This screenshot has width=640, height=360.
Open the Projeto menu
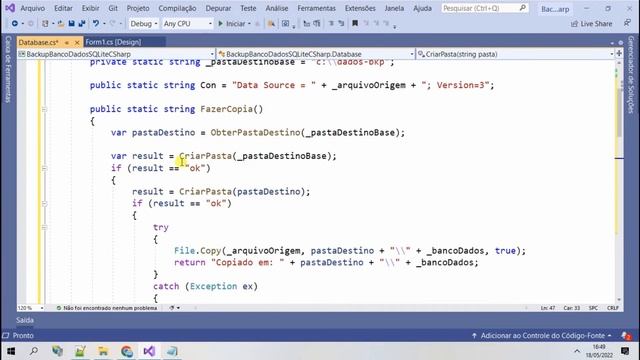(x=138, y=8)
